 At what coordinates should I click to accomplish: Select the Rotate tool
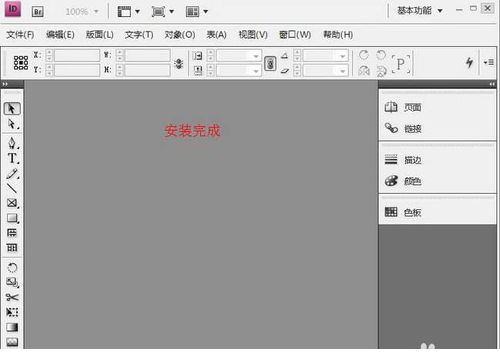12,268
